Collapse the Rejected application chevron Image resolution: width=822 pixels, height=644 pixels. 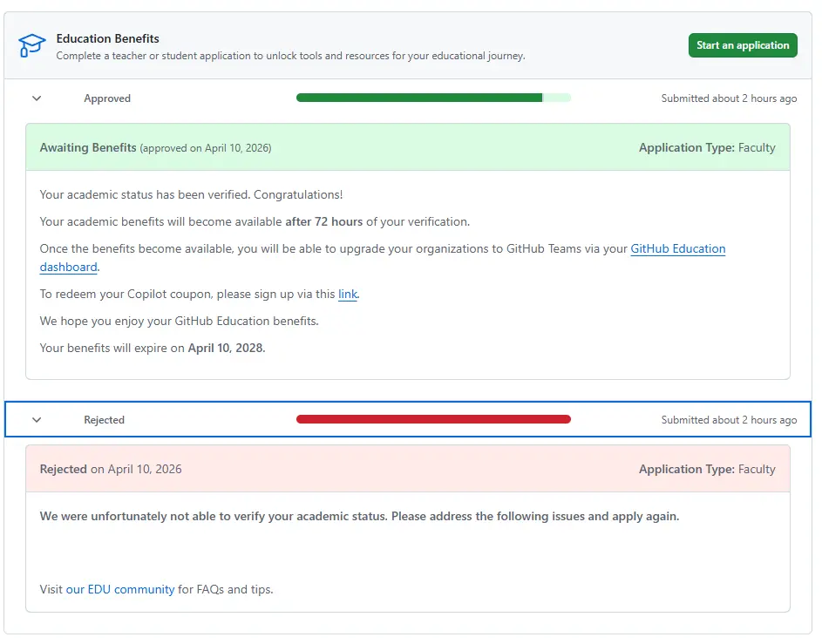point(37,420)
